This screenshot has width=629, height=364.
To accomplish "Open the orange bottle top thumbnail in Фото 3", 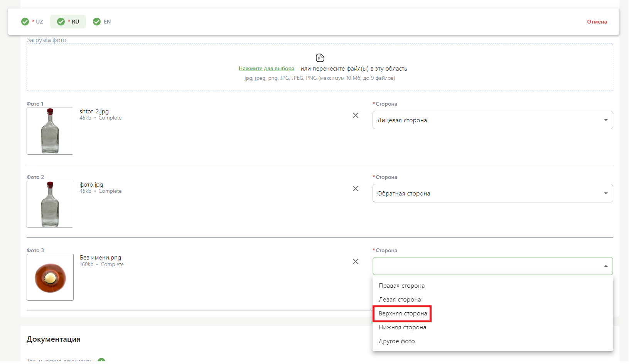I will pos(50,277).
